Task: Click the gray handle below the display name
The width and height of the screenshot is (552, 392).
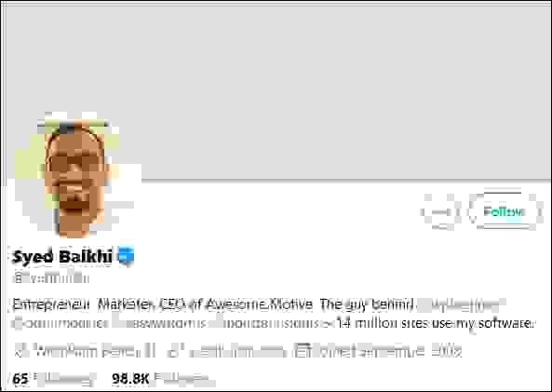Action: [50, 277]
